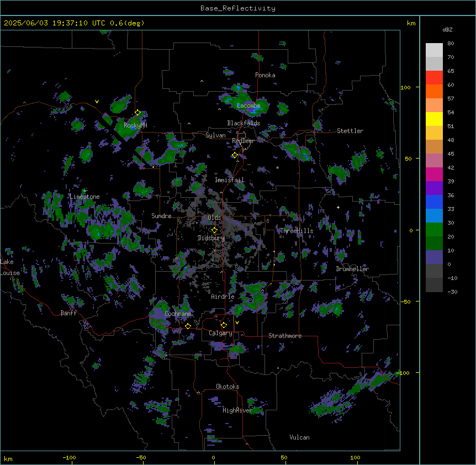Select the purple 36-39 dBZ legend swatch

pyautogui.click(x=434, y=188)
